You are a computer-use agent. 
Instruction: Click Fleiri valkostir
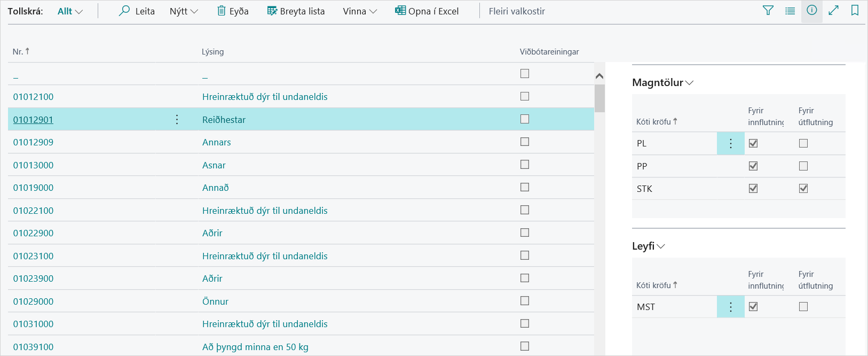[x=516, y=11]
